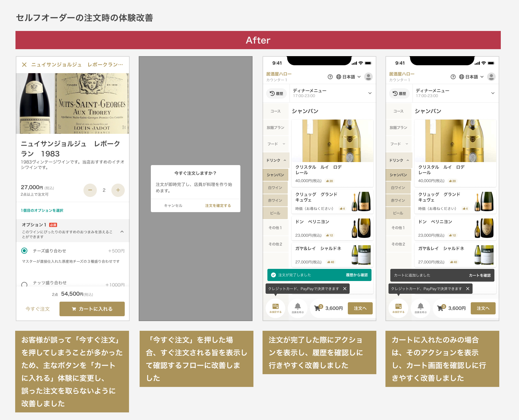Tap likes badge 40 in order-complete screen

(x=331, y=262)
